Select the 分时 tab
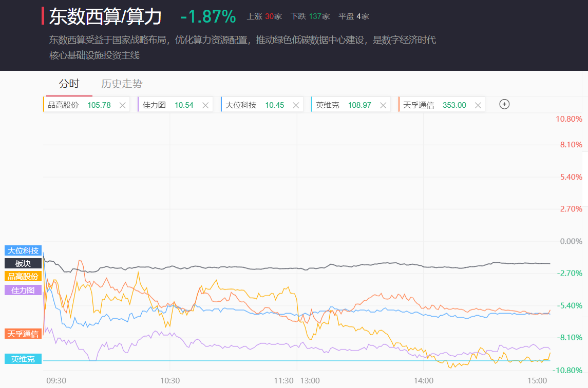Viewport: 588px width, 388px height. pyautogui.click(x=69, y=84)
